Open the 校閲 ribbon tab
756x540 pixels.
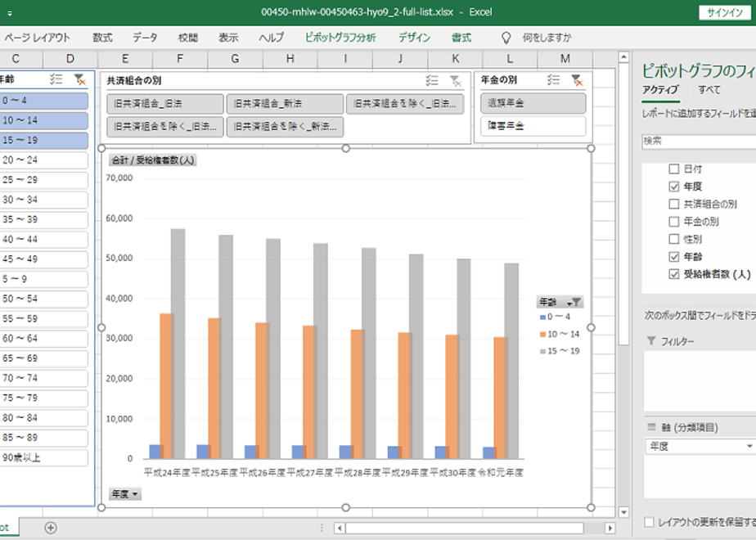(188, 38)
